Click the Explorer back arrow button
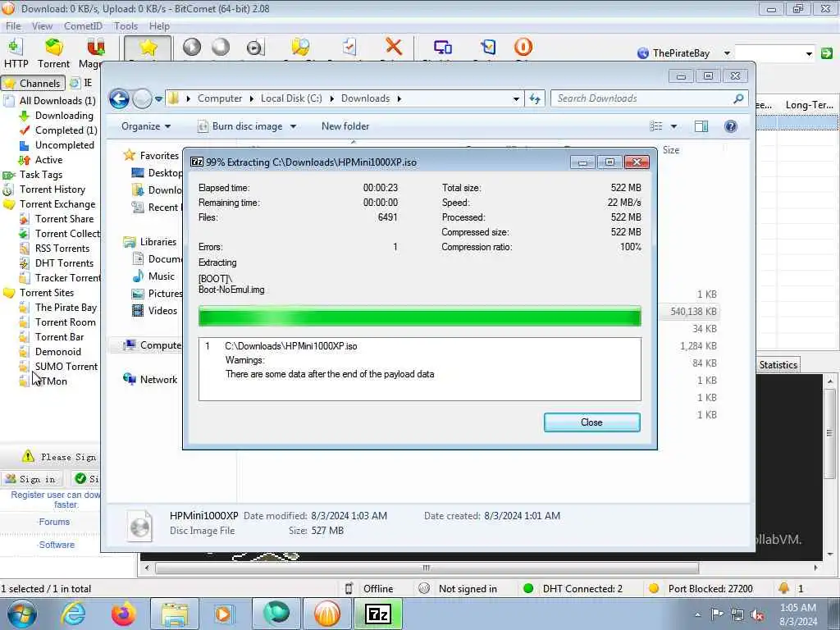This screenshot has height=630, width=840. (x=119, y=98)
